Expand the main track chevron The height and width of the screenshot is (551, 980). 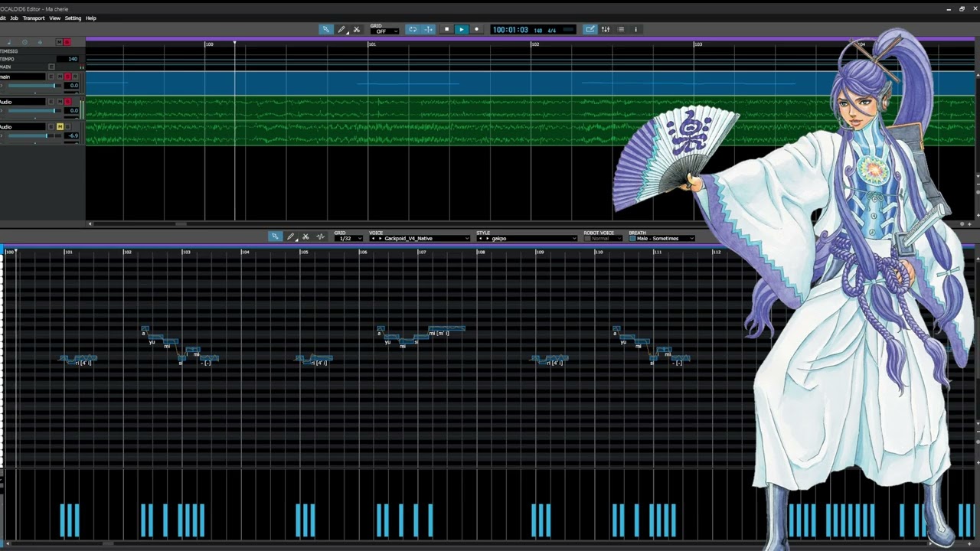[2, 86]
